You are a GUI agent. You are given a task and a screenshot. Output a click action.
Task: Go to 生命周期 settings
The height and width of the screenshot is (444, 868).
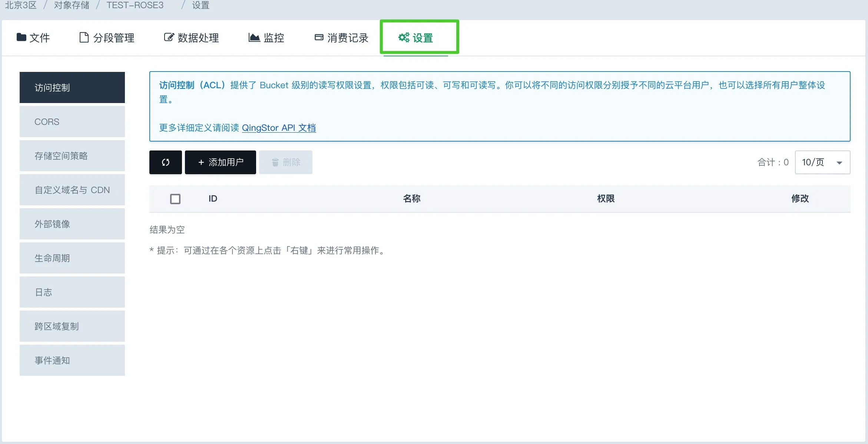72,258
